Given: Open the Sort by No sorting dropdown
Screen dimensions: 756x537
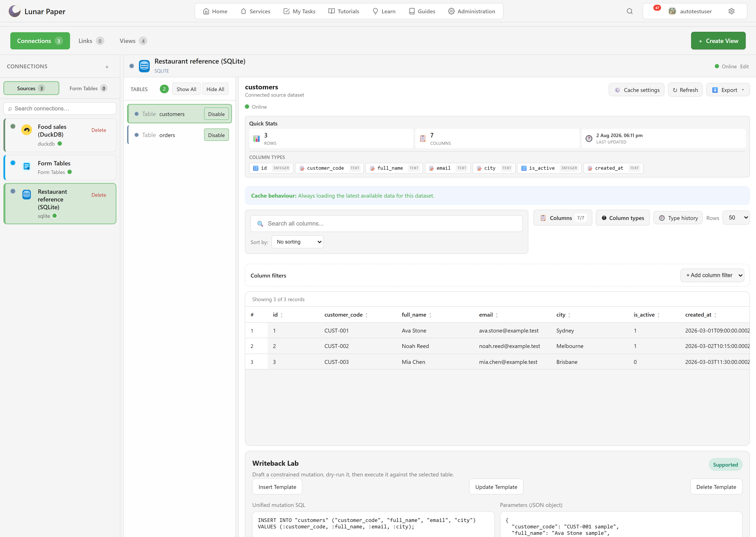Looking at the screenshot, I should click(x=297, y=242).
